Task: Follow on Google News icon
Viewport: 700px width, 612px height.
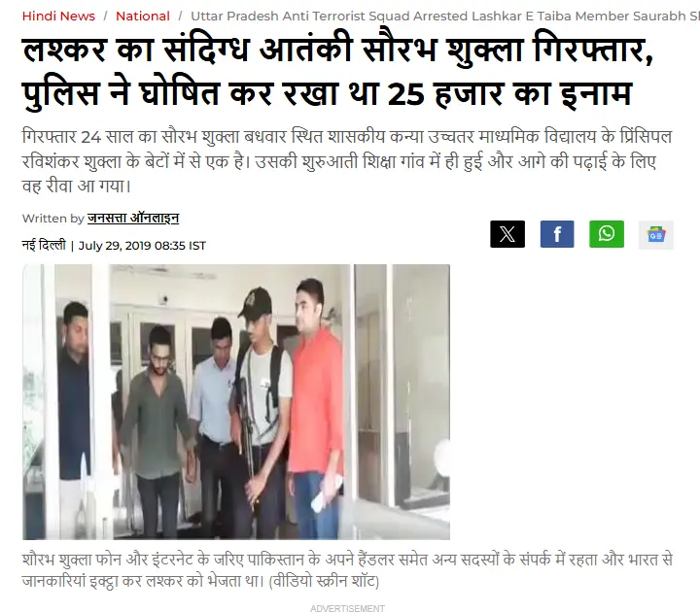Action: [656, 235]
